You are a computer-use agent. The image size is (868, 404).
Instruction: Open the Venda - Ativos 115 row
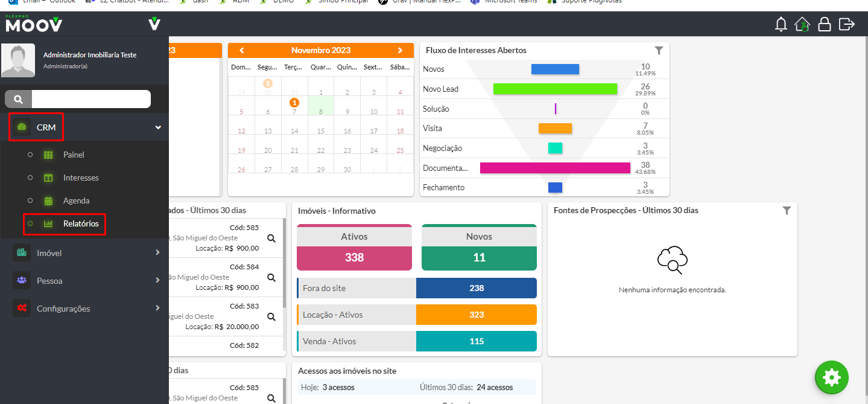coord(417,341)
